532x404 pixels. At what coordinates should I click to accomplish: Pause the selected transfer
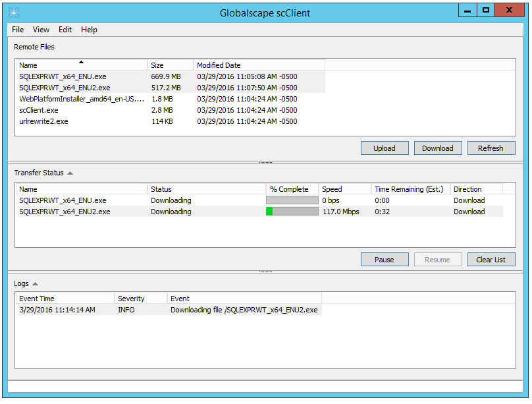385,260
